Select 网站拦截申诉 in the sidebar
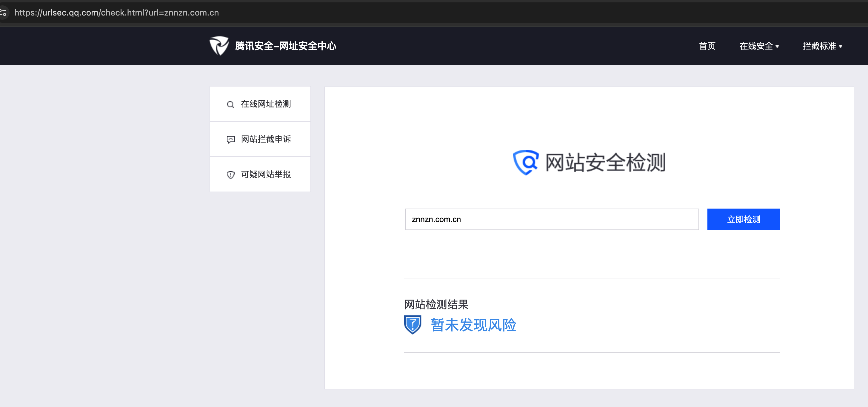 [x=266, y=139]
